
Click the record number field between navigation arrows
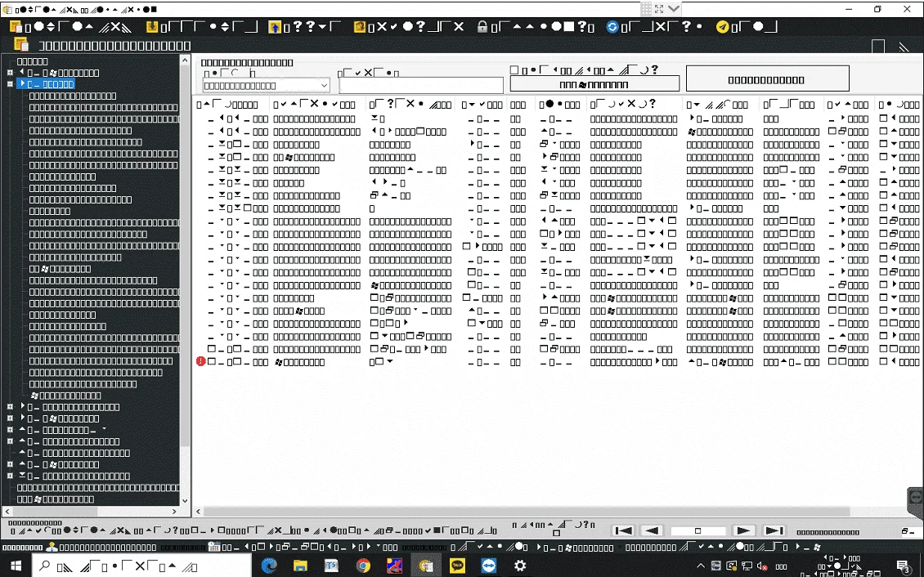pos(697,530)
